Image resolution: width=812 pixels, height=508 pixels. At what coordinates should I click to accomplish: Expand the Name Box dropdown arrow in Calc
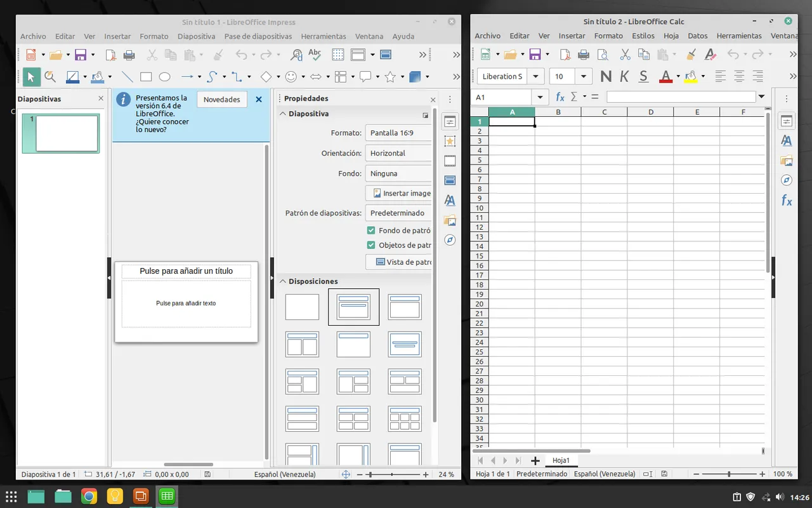click(x=540, y=97)
